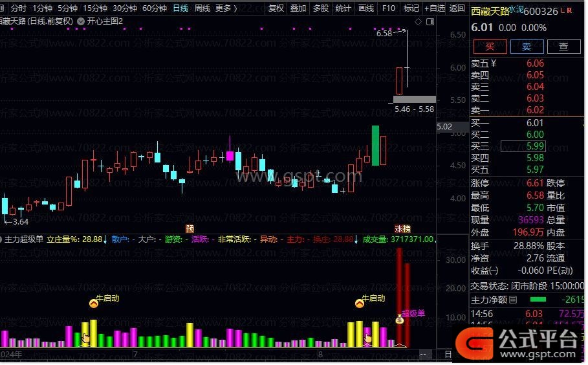This screenshot has width=588, height=365.
Task: Open the 多股 multi-stock view
Action: 321,8
